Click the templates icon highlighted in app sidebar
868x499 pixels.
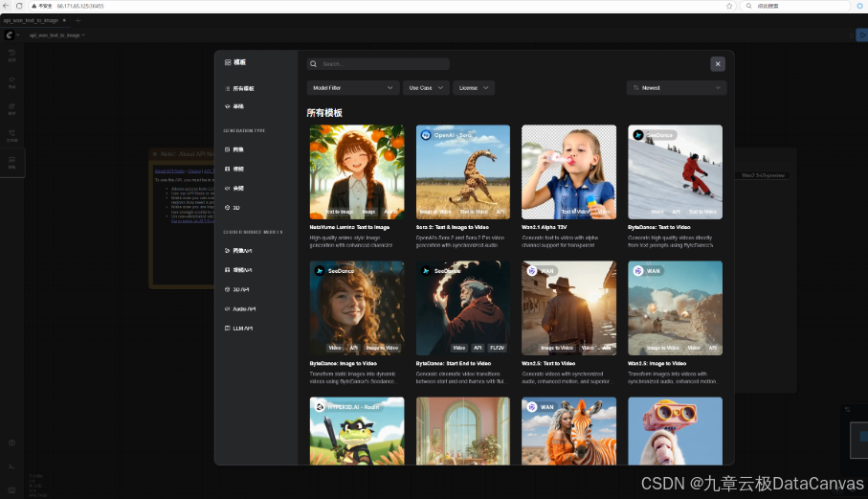click(11, 160)
